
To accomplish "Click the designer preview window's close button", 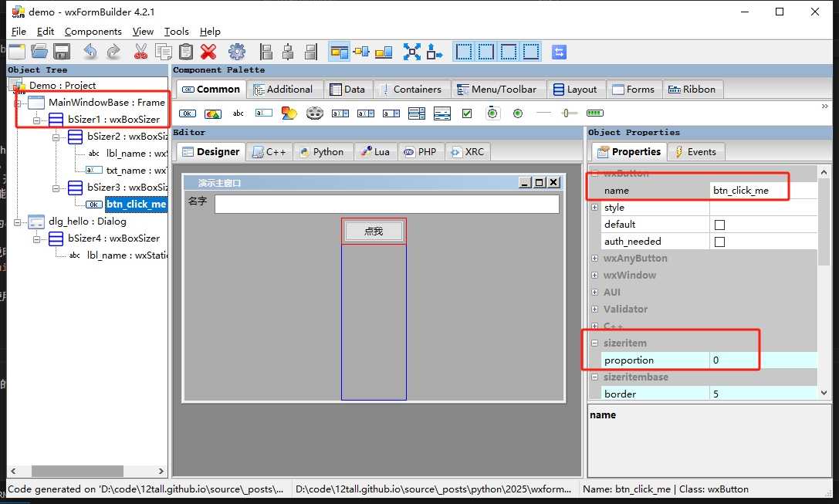I will (x=554, y=182).
